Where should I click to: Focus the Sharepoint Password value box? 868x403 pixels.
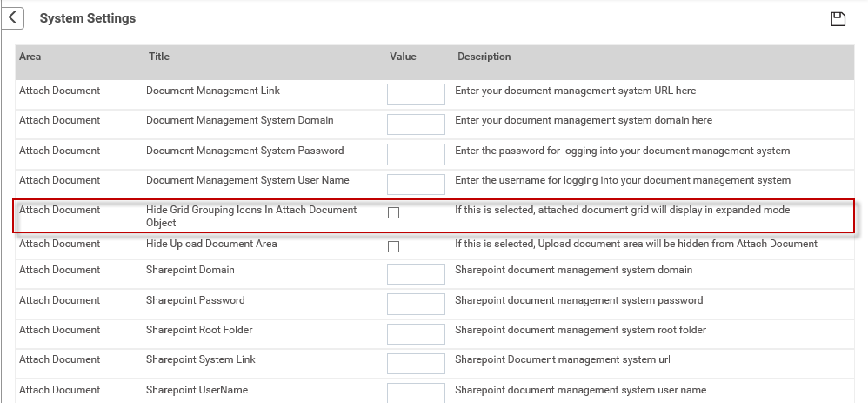coord(416,304)
